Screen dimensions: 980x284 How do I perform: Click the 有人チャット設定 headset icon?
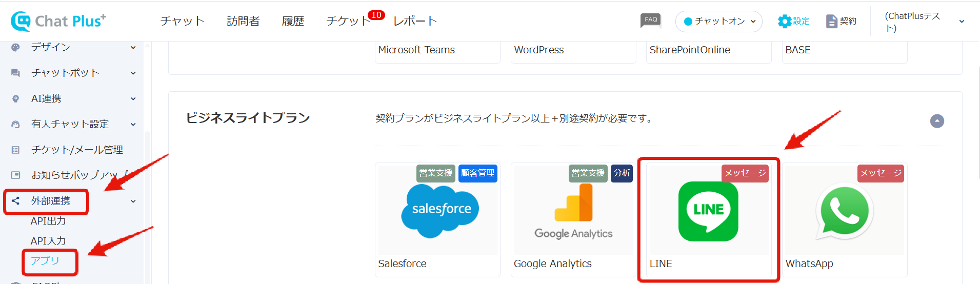pyautogui.click(x=15, y=124)
